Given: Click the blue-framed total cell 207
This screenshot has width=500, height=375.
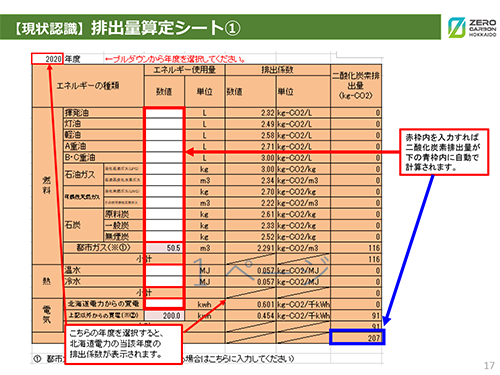Looking at the screenshot, I should point(357,337).
